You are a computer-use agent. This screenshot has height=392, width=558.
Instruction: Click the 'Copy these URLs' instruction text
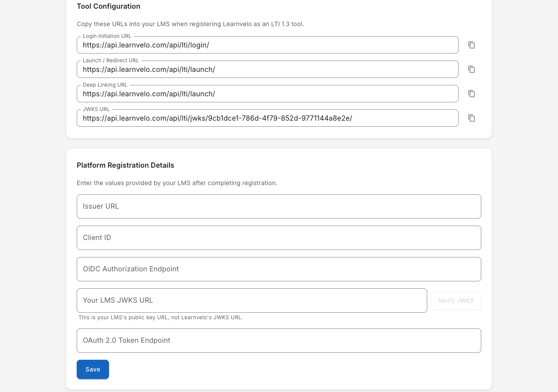[190, 24]
